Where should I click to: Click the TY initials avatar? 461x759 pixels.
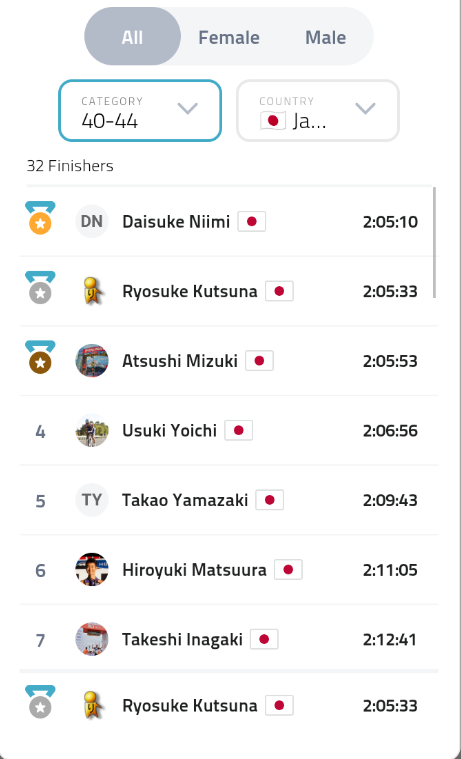click(92, 500)
